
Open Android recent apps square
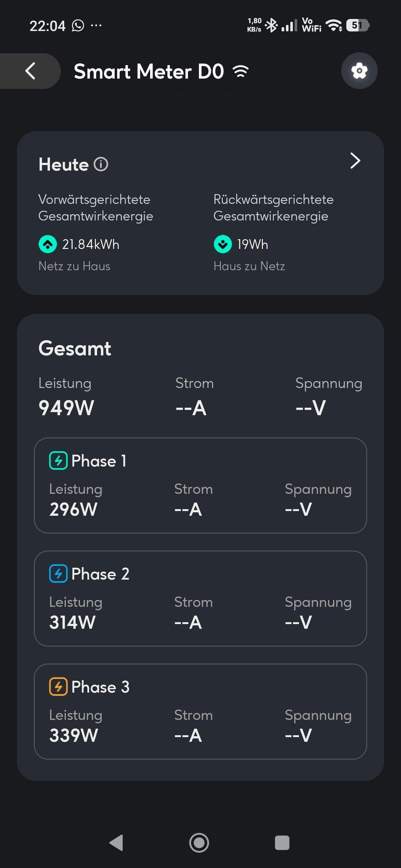point(282,843)
